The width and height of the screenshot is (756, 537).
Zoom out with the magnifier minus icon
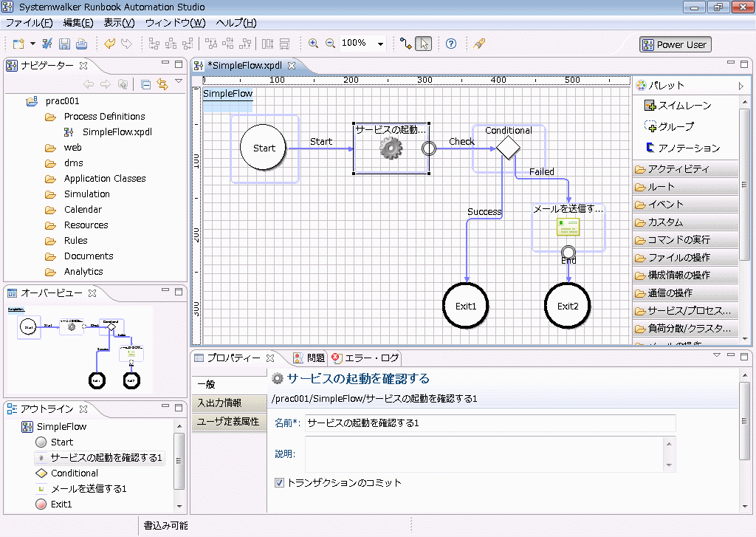point(330,44)
